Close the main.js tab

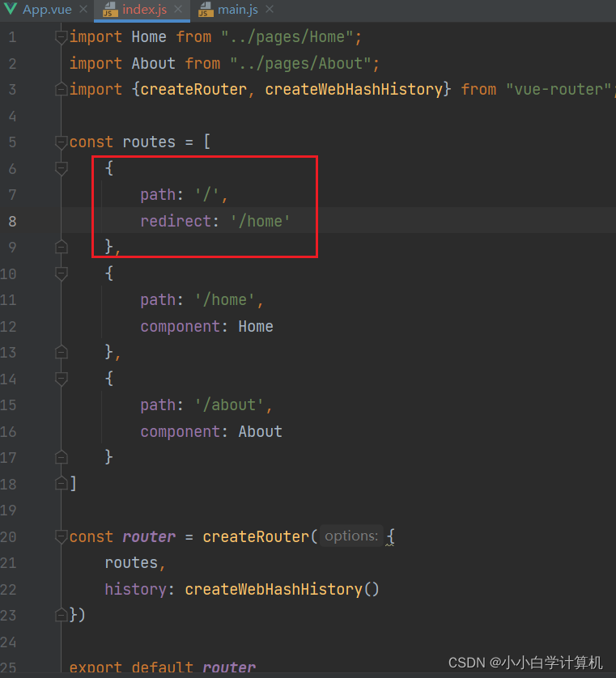(x=270, y=9)
